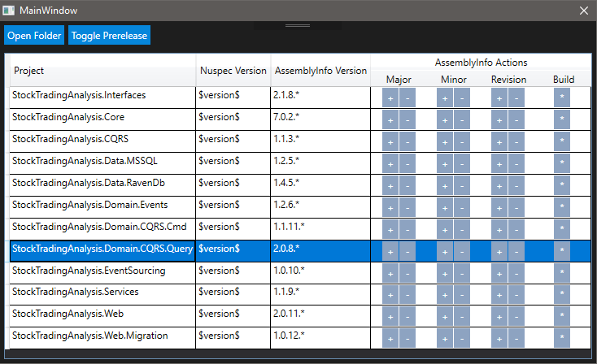The width and height of the screenshot is (597, 364).
Task: Increment Major version for StockTradingAnalysis.Interfaces
Action: (x=390, y=97)
